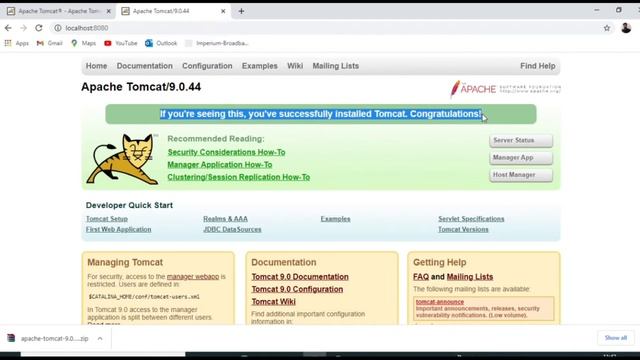Open the Examples quick start link
Image resolution: width=640 pixels, height=360 pixels.
(x=335, y=219)
